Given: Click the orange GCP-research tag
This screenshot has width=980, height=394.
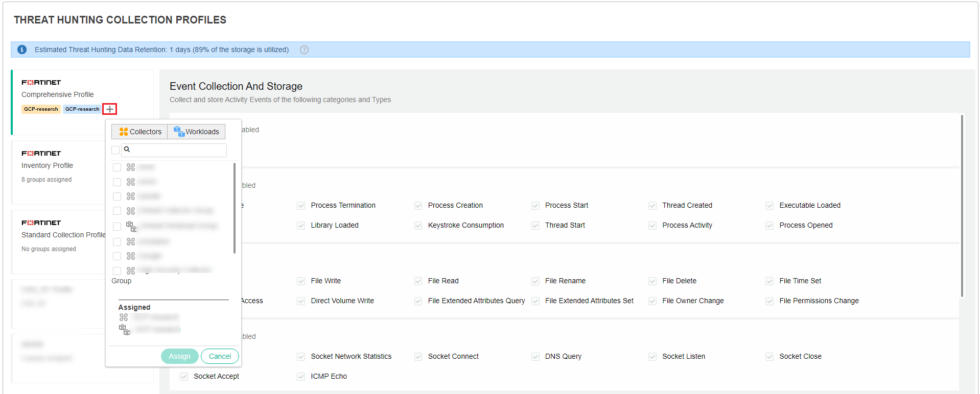Looking at the screenshot, I should pyautogui.click(x=41, y=109).
